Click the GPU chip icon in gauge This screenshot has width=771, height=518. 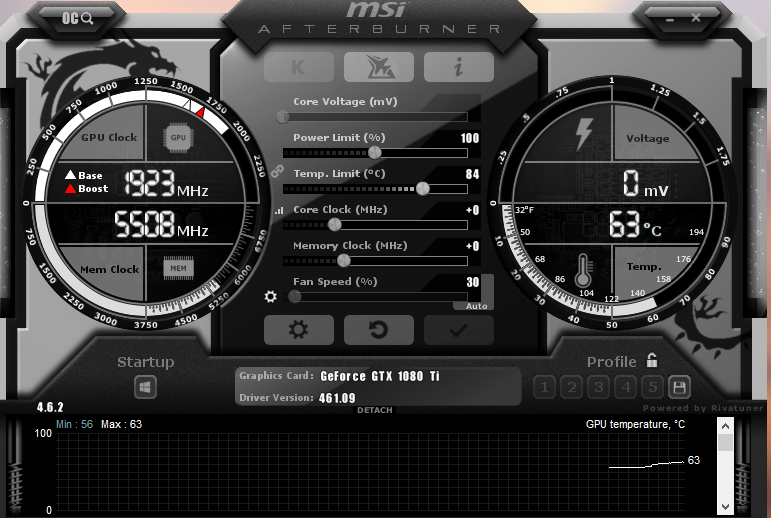coord(178,137)
